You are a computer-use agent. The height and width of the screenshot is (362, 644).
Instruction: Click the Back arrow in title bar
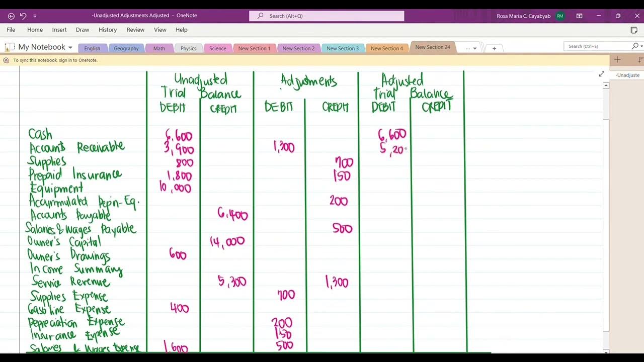tap(11, 16)
